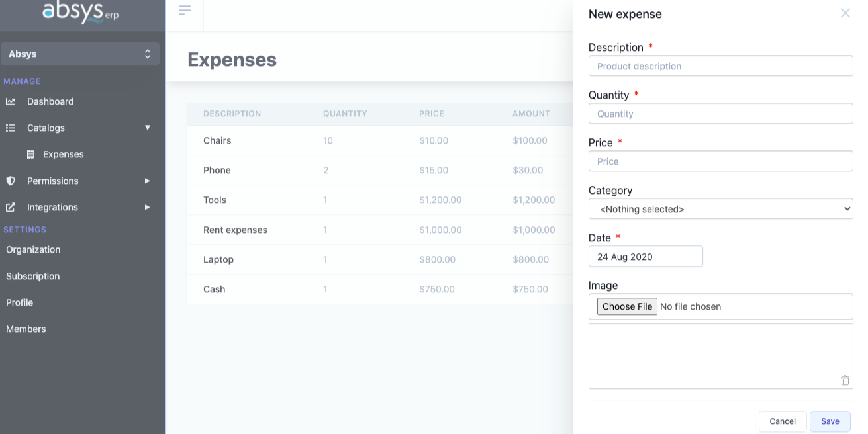Viewport: 868px width, 434px height.
Task: Go to Organization settings
Action: pyautogui.click(x=33, y=249)
